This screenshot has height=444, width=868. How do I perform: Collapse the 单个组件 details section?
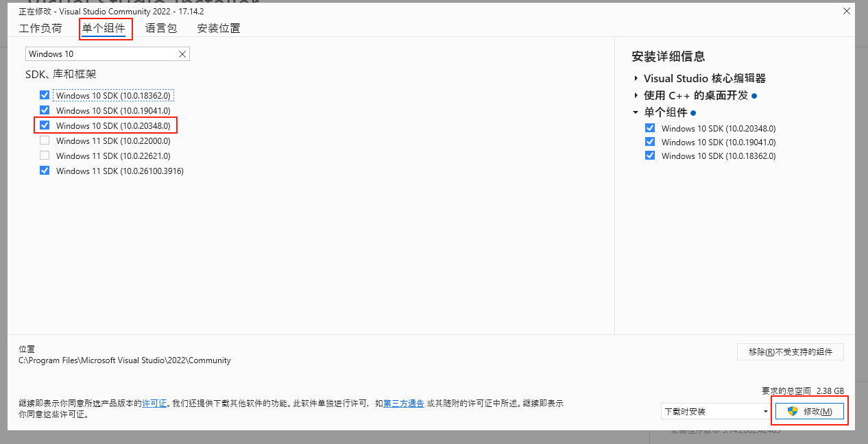636,113
